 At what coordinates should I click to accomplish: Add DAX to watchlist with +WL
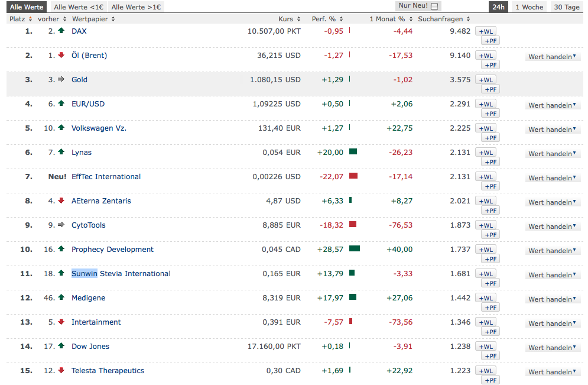point(486,31)
